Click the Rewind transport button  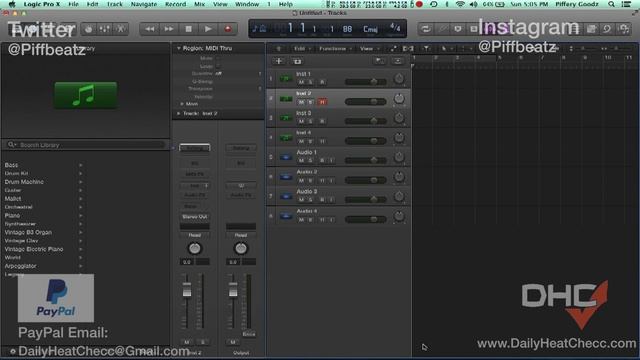pyautogui.click(x=150, y=29)
